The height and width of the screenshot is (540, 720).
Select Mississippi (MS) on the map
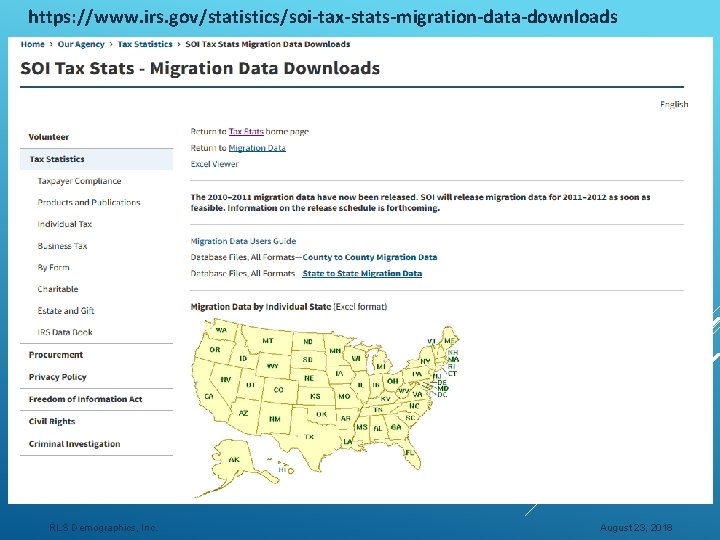pyautogui.click(x=362, y=427)
